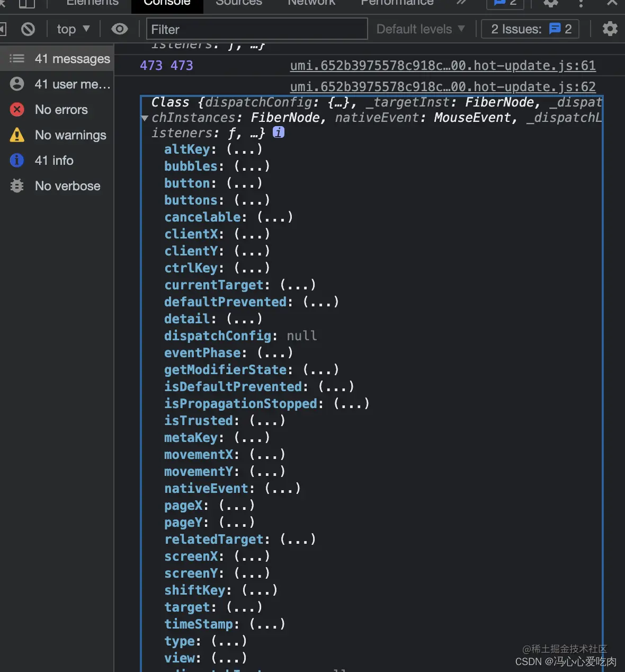Select 41 user messages in sidebar
Image resolution: width=625 pixels, height=672 pixels.
[57, 84]
